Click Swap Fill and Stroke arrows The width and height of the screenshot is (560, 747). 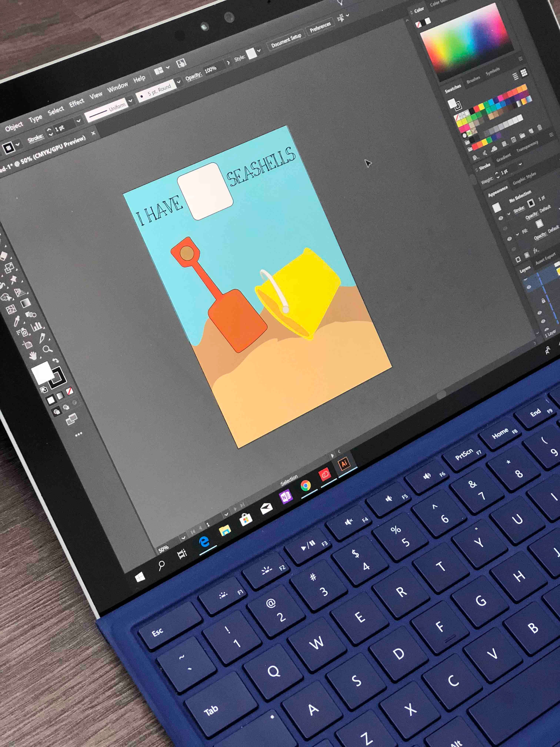click(x=56, y=360)
